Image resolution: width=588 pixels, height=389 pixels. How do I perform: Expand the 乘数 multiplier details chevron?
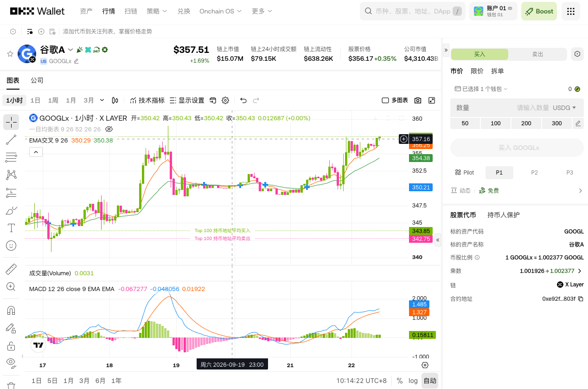pyautogui.click(x=580, y=271)
